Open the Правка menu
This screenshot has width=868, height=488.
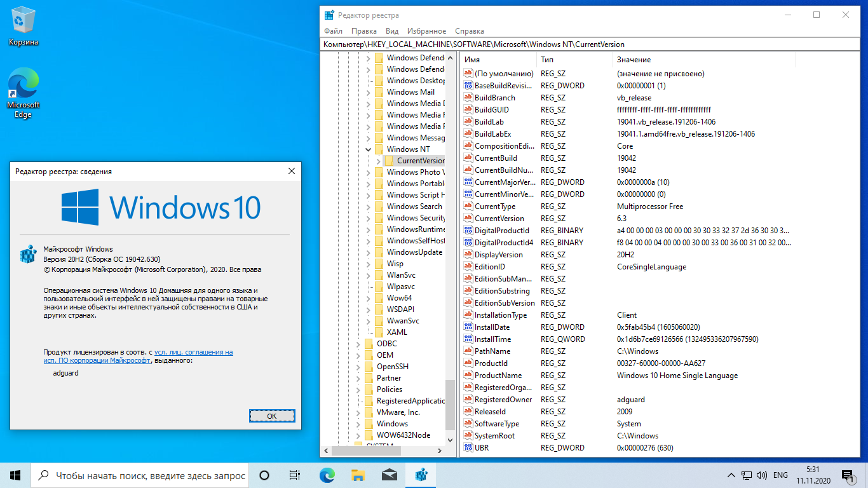[x=364, y=31]
